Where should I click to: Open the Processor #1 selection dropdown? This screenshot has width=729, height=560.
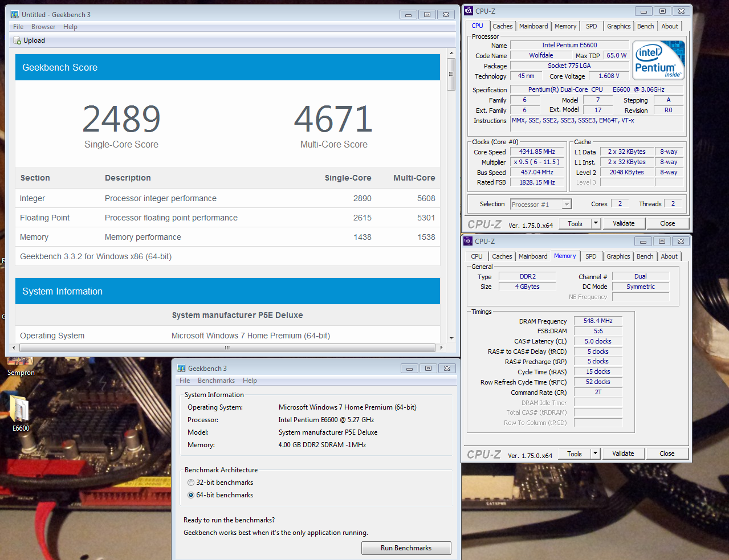click(x=541, y=205)
